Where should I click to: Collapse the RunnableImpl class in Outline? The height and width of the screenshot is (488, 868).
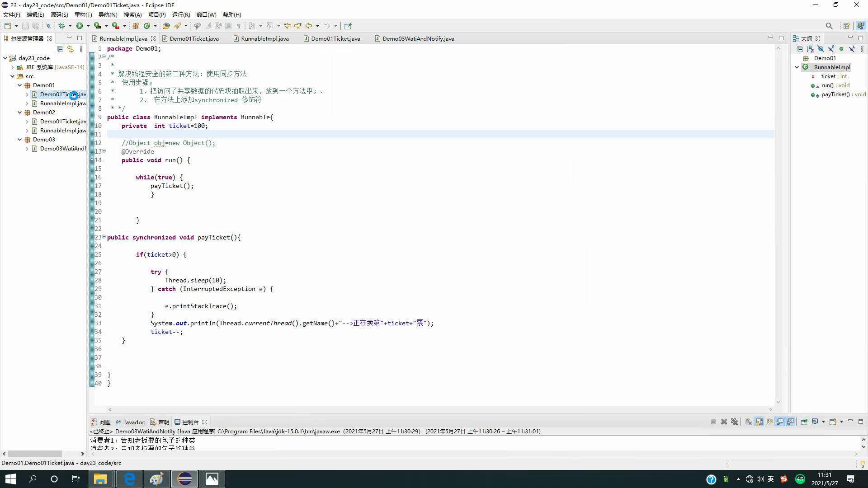coord(797,67)
